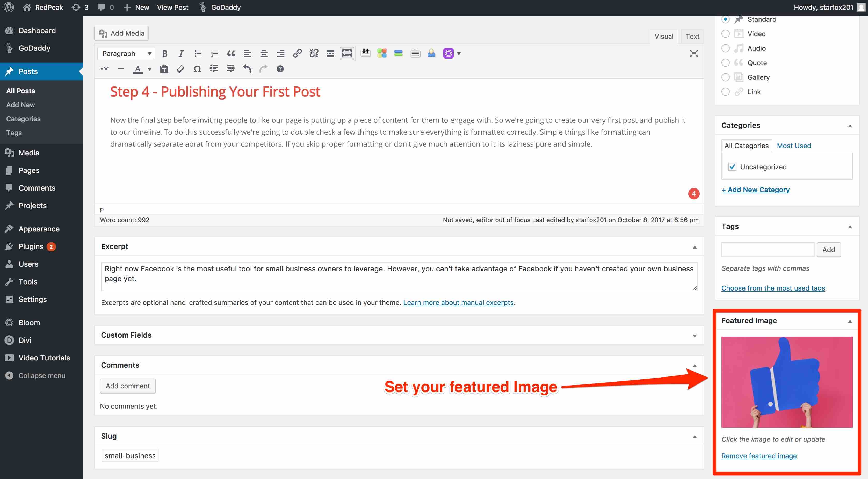Enter distraction-free fullscreen writing mode
This screenshot has height=479, width=868.
[693, 53]
